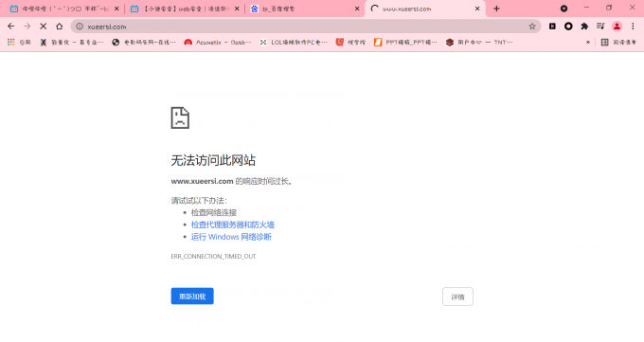Expand the hidden bookmarks chevron
The width and height of the screenshot is (644, 342).
point(588,42)
